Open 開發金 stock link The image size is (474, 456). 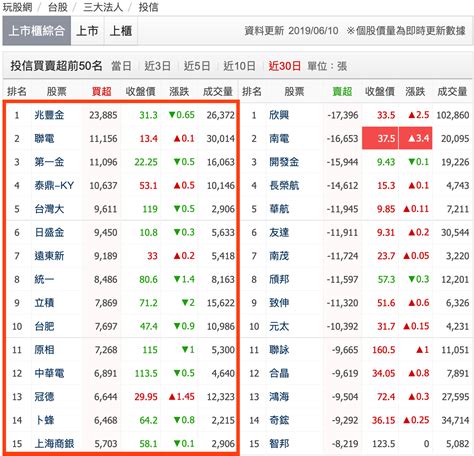click(x=284, y=162)
